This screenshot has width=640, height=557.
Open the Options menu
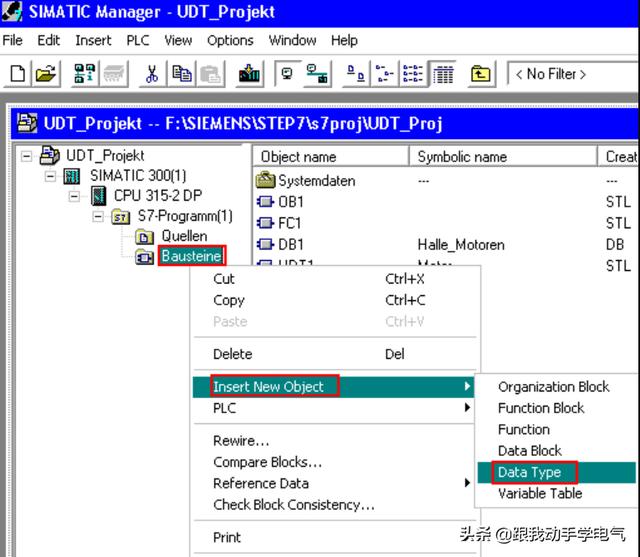230,40
